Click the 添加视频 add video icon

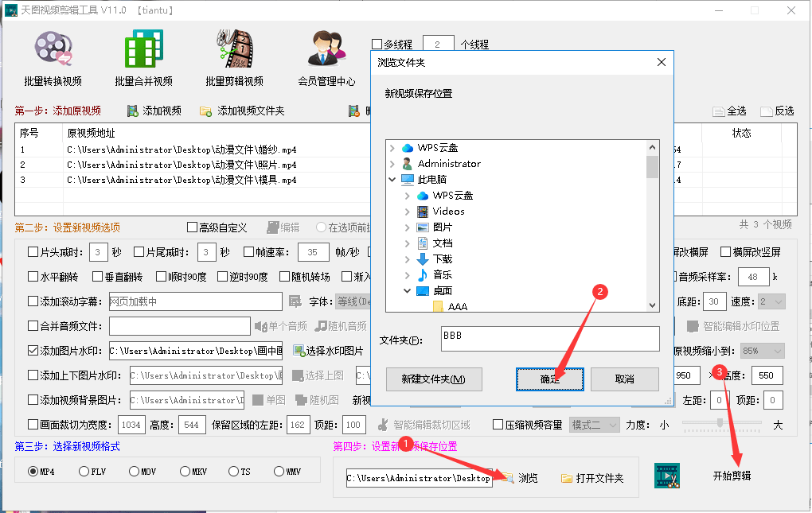[x=133, y=111]
